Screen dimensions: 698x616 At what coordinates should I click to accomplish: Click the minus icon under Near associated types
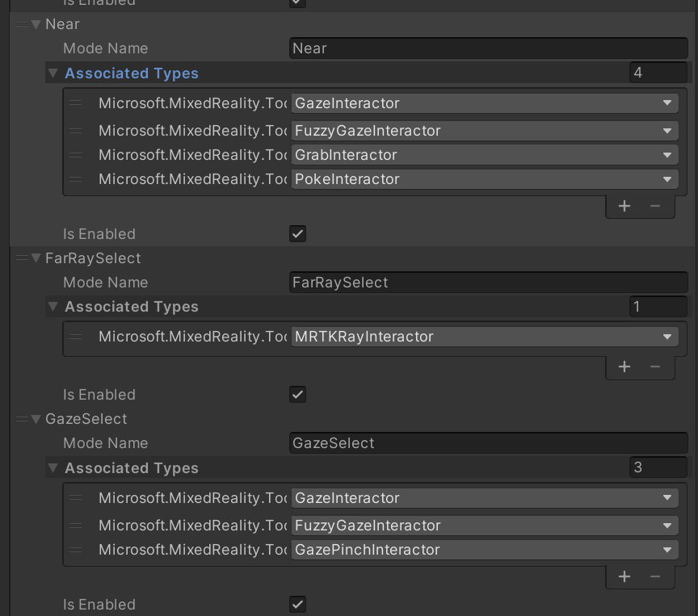click(655, 206)
